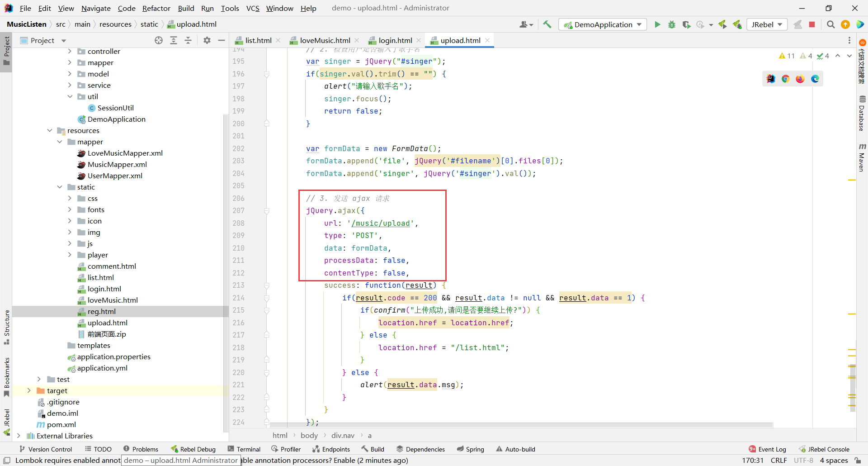Open preview in Firefox browser icon
868x466 pixels.
[800, 79]
